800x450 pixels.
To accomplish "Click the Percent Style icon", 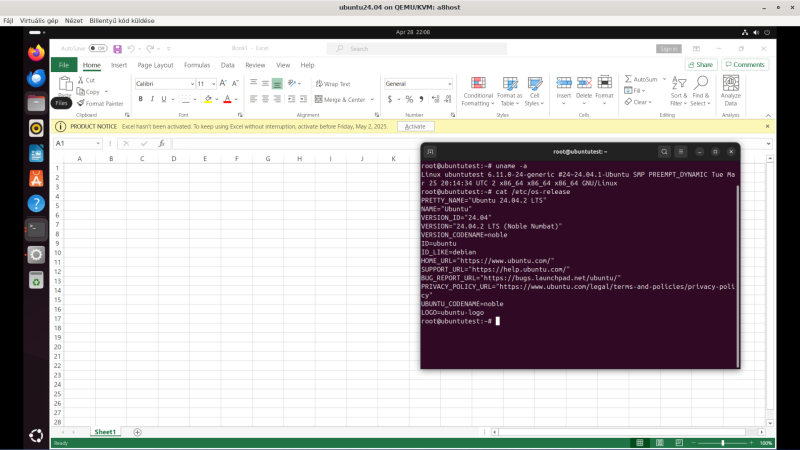I will point(409,99).
